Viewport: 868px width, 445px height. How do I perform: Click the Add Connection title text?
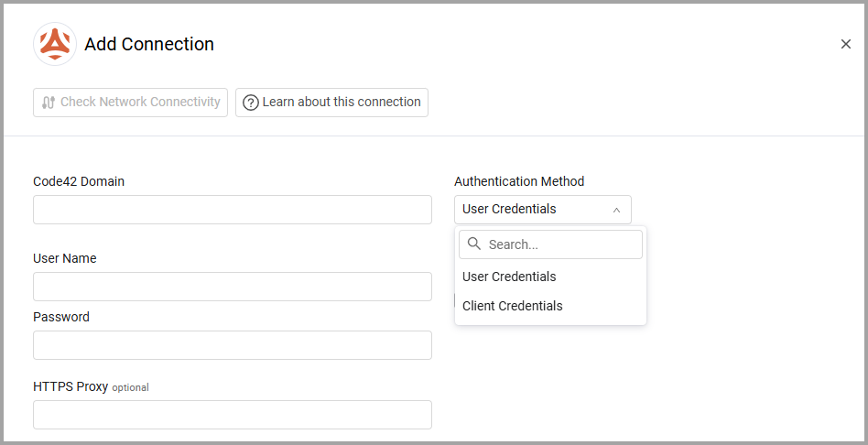pos(149,44)
